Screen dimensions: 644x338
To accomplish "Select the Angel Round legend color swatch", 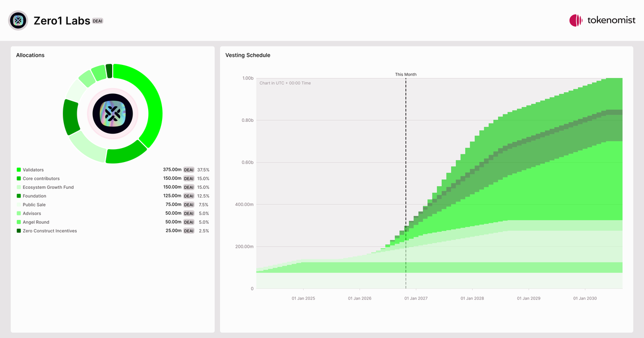I will 19,222.
